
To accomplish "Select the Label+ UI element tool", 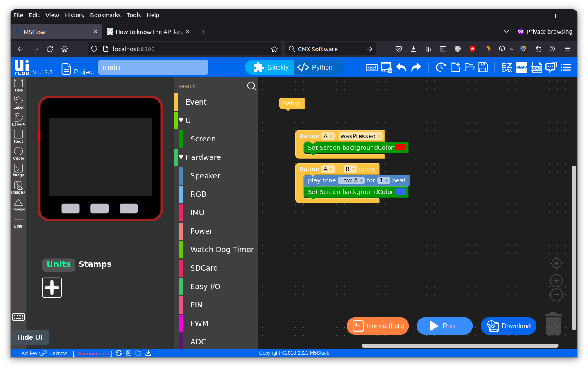I will (18, 120).
